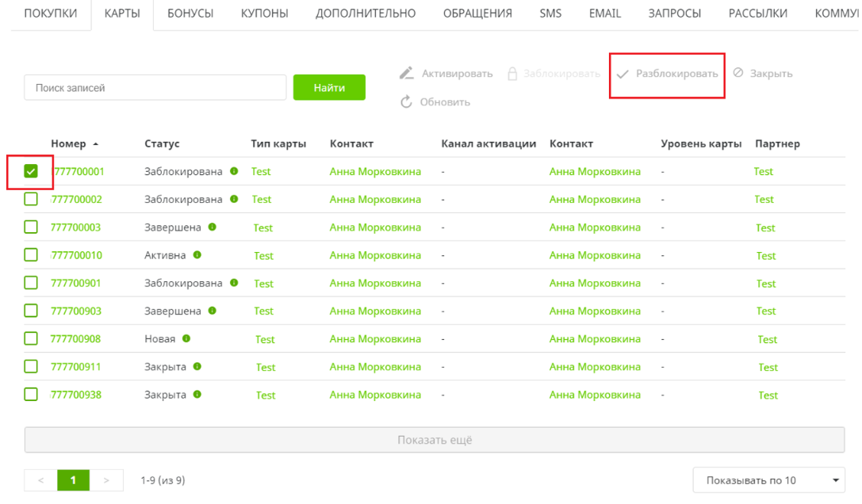Open card number 777700908 link
The image size is (862, 504).
[75, 339]
